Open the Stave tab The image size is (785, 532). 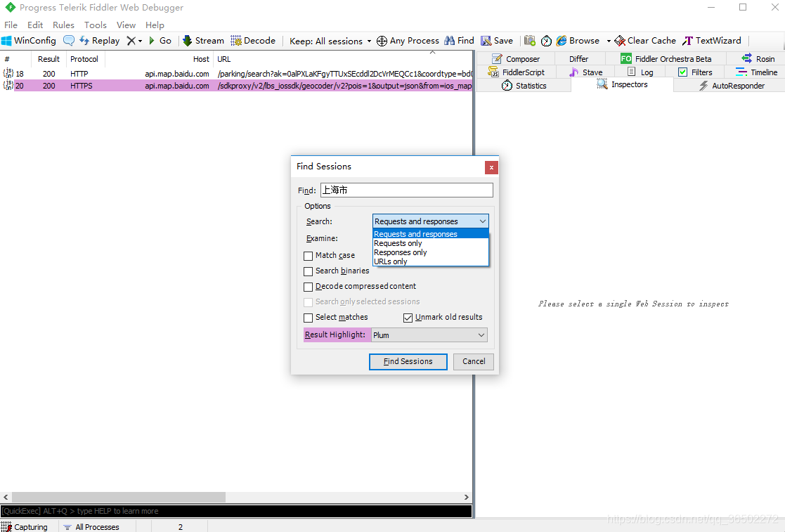[x=585, y=72]
